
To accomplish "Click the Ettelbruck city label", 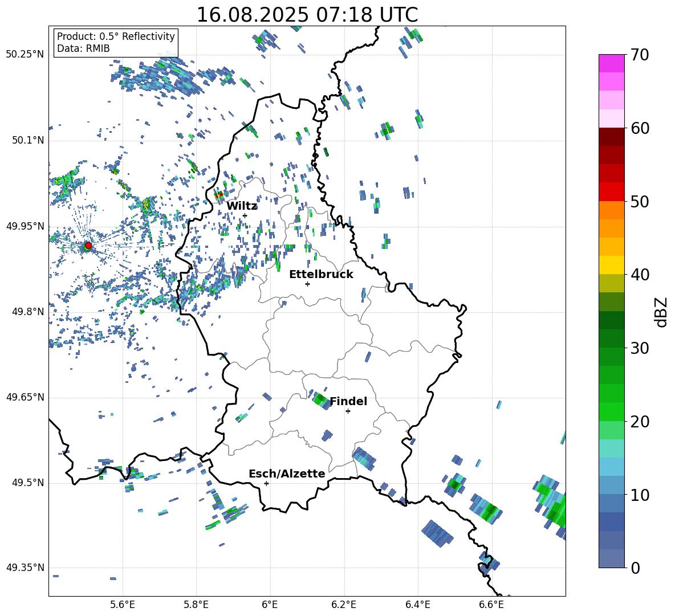I will (321, 275).
